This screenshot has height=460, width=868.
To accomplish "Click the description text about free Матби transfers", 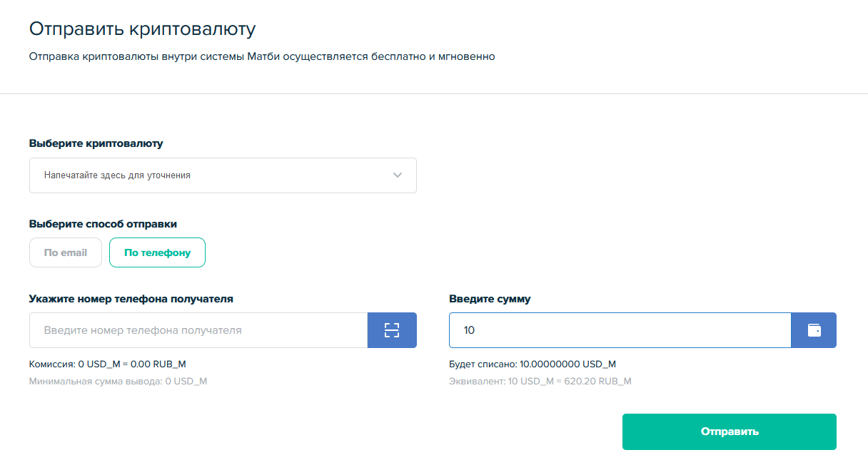I will point(262,56).
